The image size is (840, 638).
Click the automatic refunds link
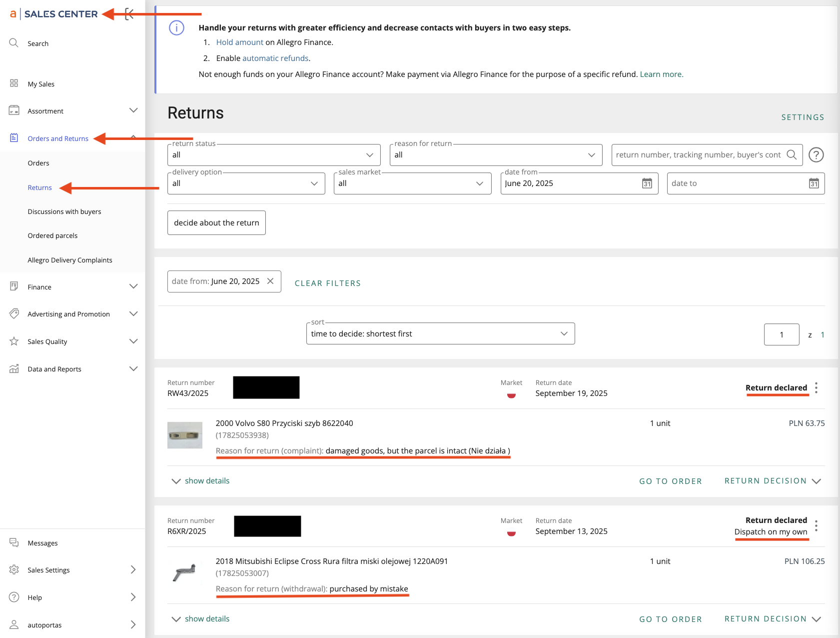tap(275, 58)
